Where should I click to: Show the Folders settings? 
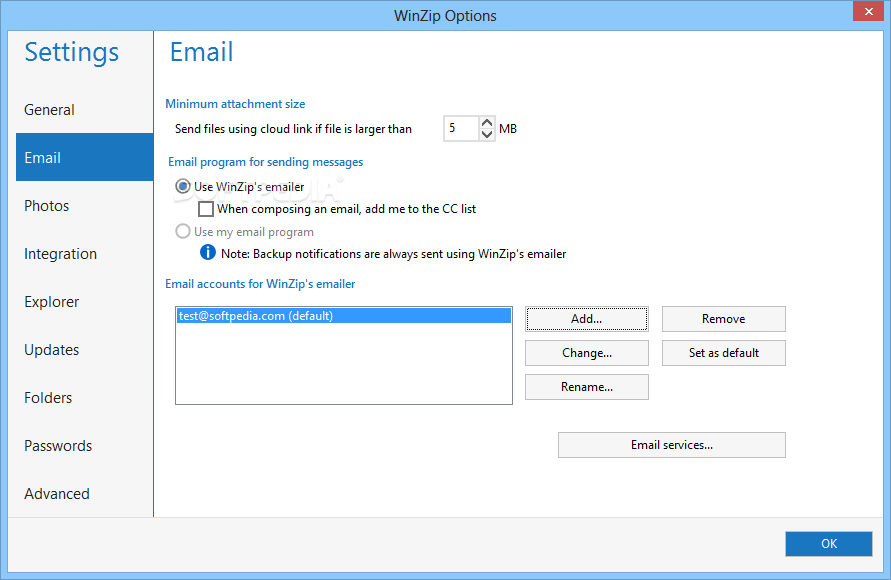[x=84, y=398]
